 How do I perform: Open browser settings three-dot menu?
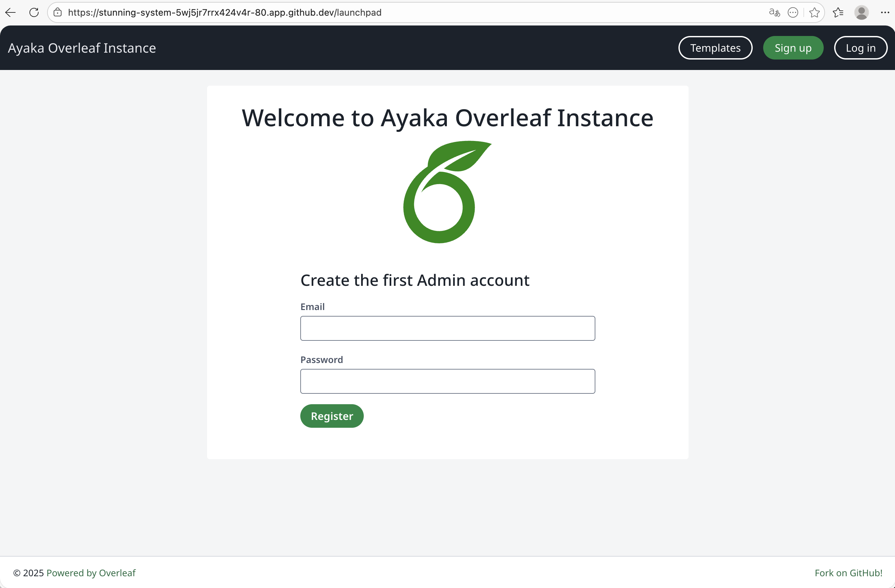pyautogui.click(x=885, y=12)
